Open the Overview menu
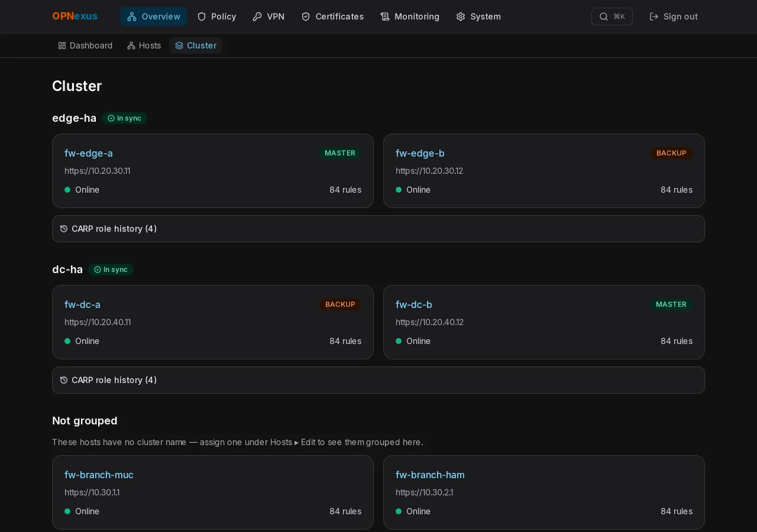Image resolution: width=757 pixels, height=532 pixels. pyautogui.click(x=154, y=17)
